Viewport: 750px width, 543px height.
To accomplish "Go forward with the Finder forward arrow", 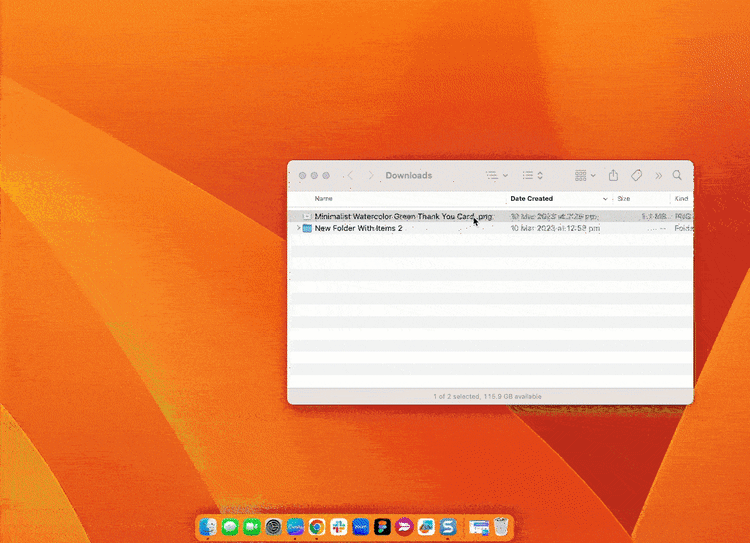I will (x=371, y=176).
